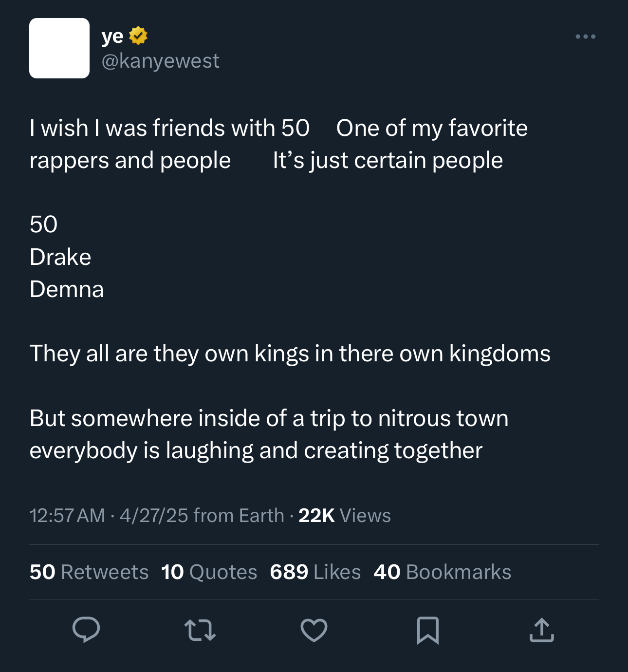The width and height of the screenshot is (628, 672).
Task: Open the three-dot more options menu
Action: (x=585, y=37)
